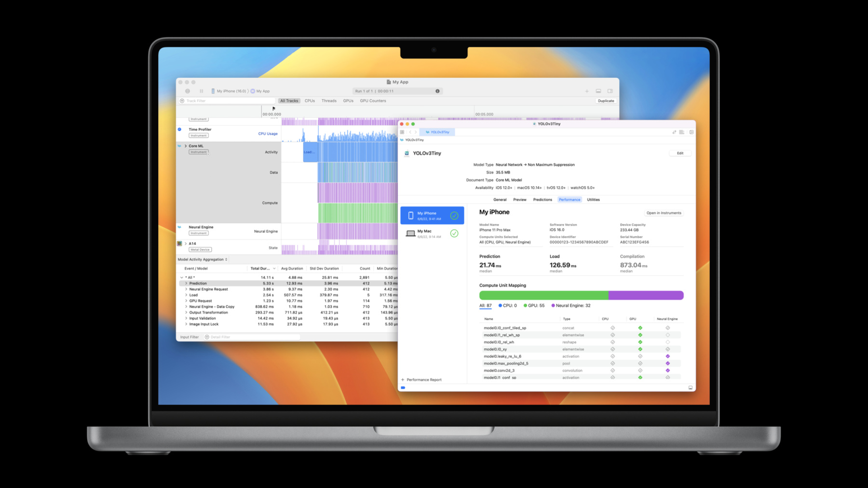Screen dimensions: 868x488
Task: Click the Load block in the Activity lane
Action: pyautogui.click(x=310, y=152)
